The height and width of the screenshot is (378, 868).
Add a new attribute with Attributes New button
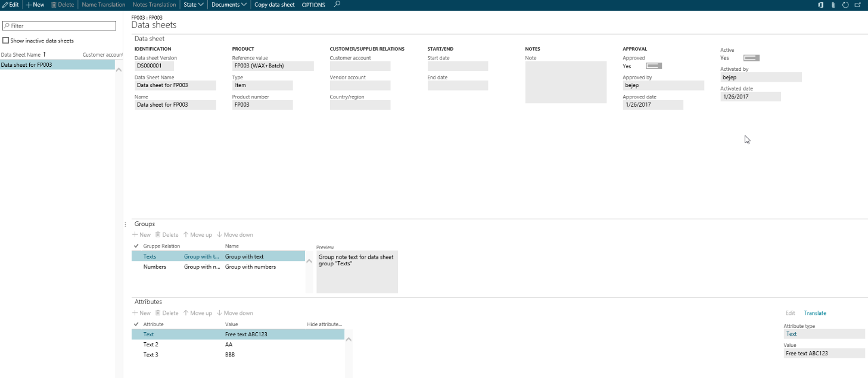pos(142,313)
